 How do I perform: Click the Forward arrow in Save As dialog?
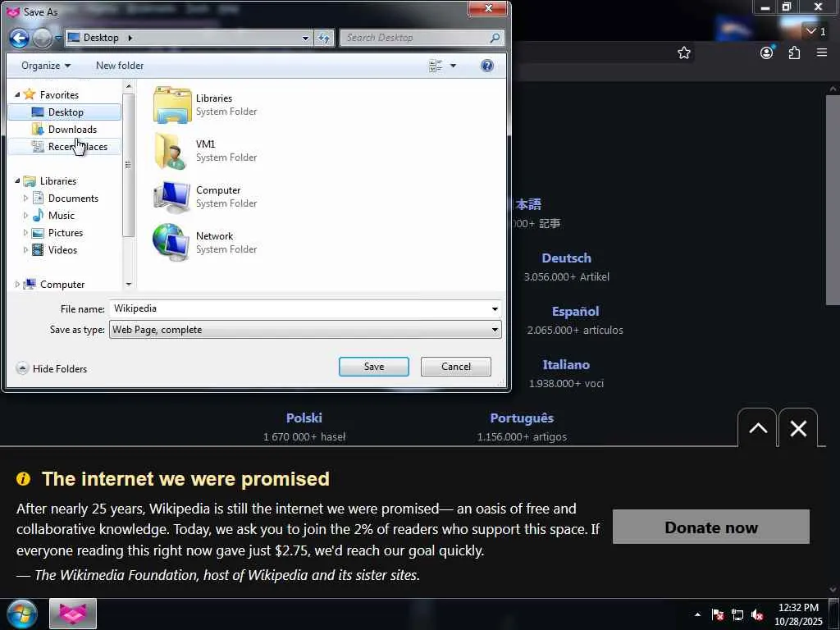pos(43,38)
